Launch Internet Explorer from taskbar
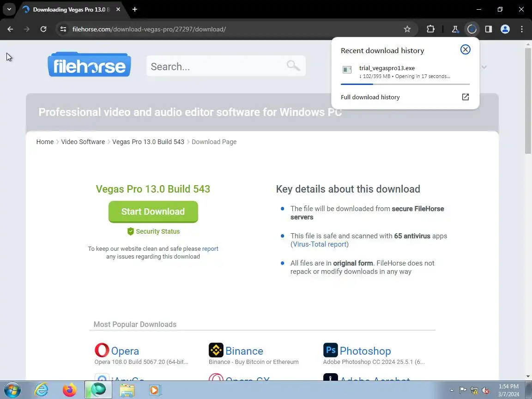The width and height of the screenshot is (532, 399). pos(41,390)
